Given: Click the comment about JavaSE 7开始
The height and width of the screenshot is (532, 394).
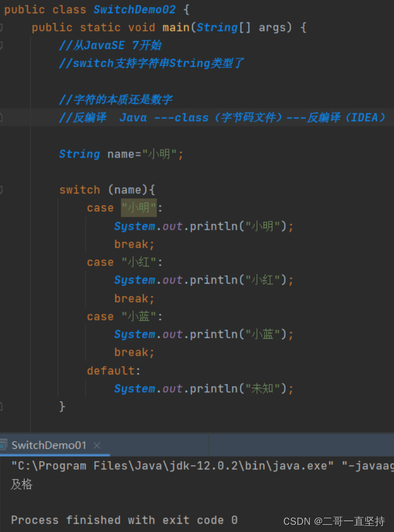Looking at the screenshot, I should coord(110,45).
